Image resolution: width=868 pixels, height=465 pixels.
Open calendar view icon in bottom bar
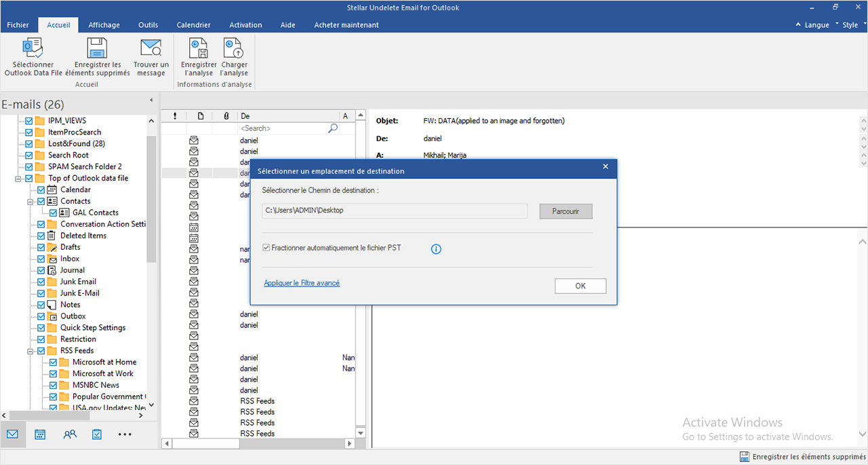pos(40,434)
